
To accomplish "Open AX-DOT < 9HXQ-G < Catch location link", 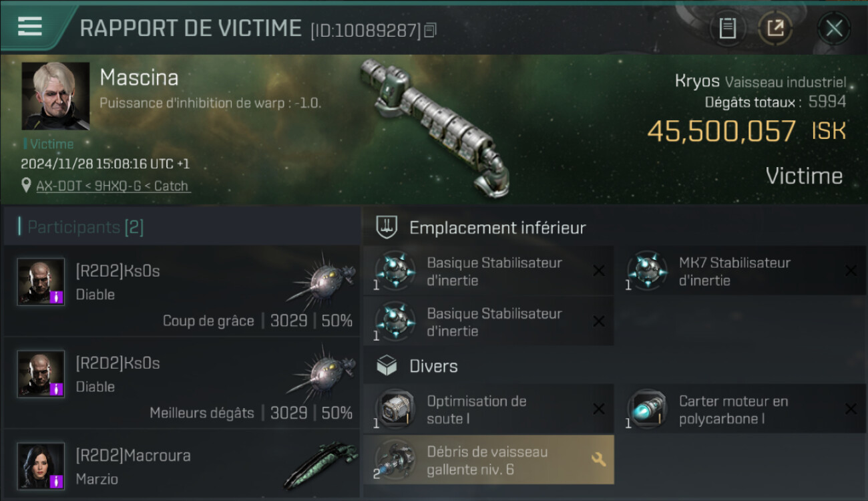I will pyautogui.click(x=112, y=186).
